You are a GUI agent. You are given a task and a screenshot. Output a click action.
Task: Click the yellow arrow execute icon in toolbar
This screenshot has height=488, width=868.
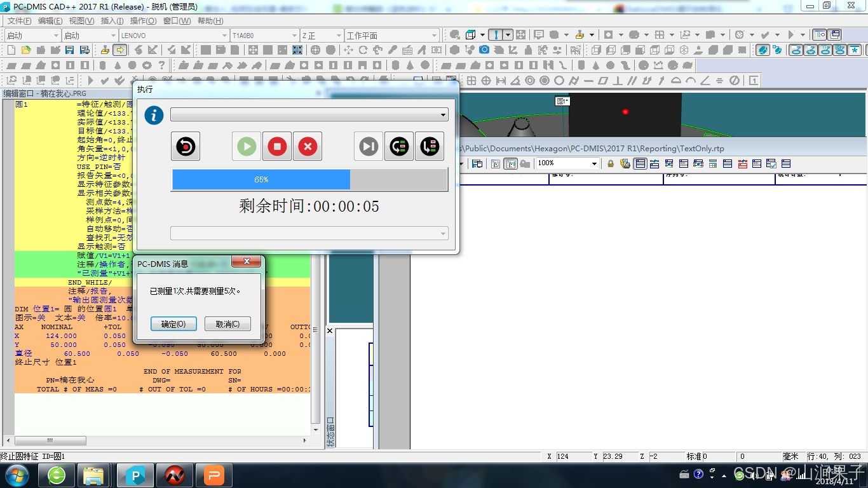(120, 50)
